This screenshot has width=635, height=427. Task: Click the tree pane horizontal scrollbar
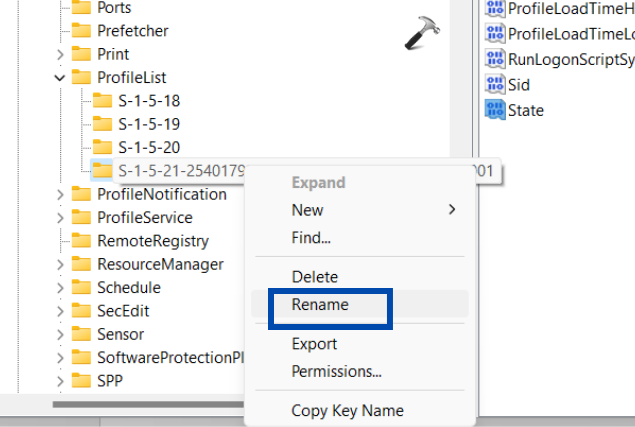[x=148, y=404]
